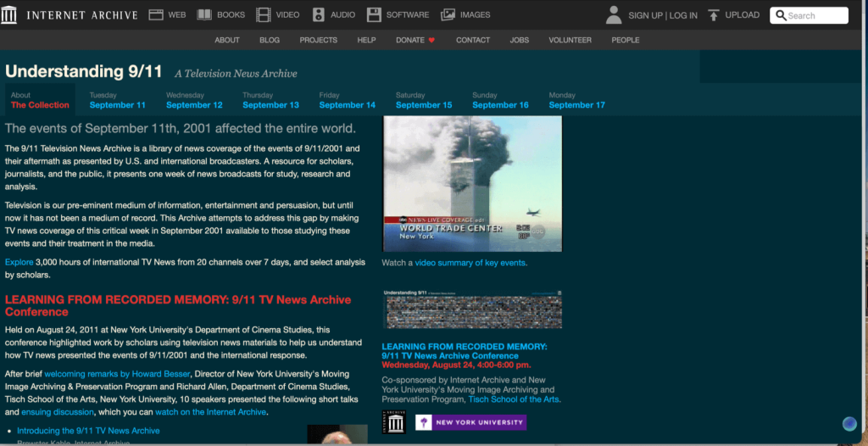The image size is (868, 446).
Task: Open PROJECTS in secondary navigation
Action: 319,40
